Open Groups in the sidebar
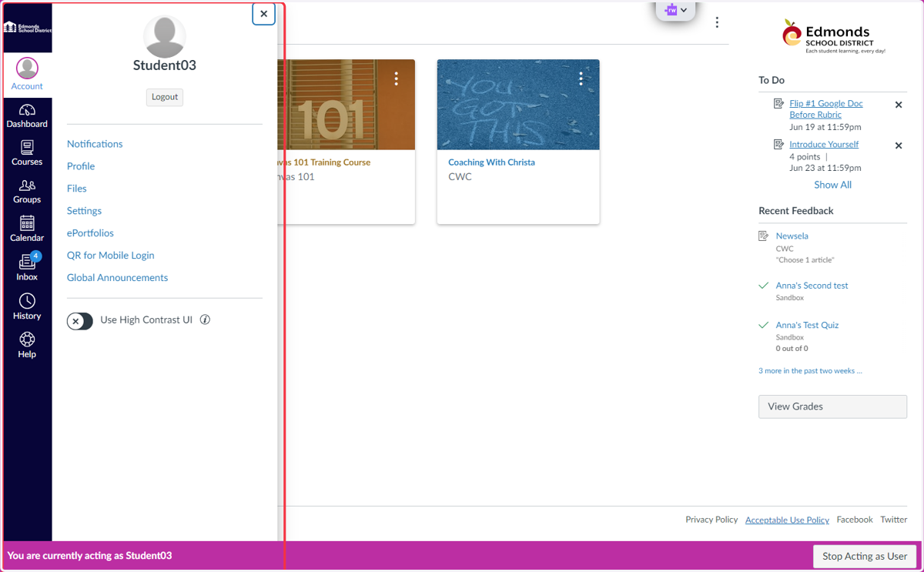Viewport: 924px width, 572px height. click(27, 191)
